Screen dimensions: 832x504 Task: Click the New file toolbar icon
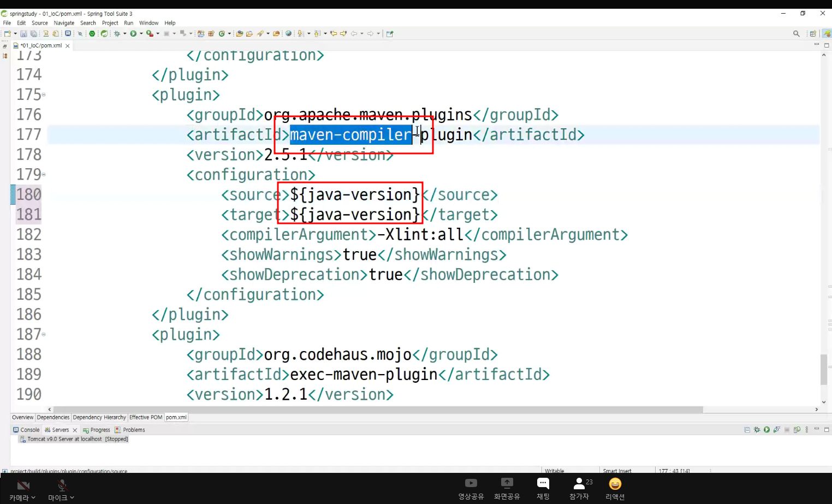point(7,33)
